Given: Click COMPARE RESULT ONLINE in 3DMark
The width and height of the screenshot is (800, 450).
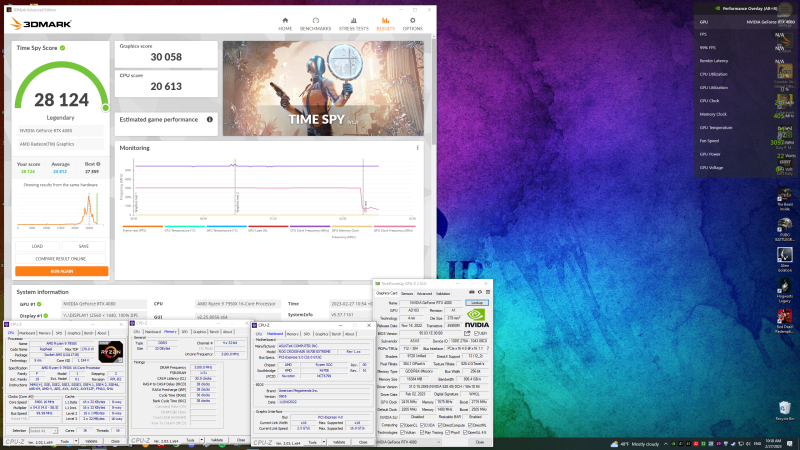Looking at the screenshot, I should (61, 259).
